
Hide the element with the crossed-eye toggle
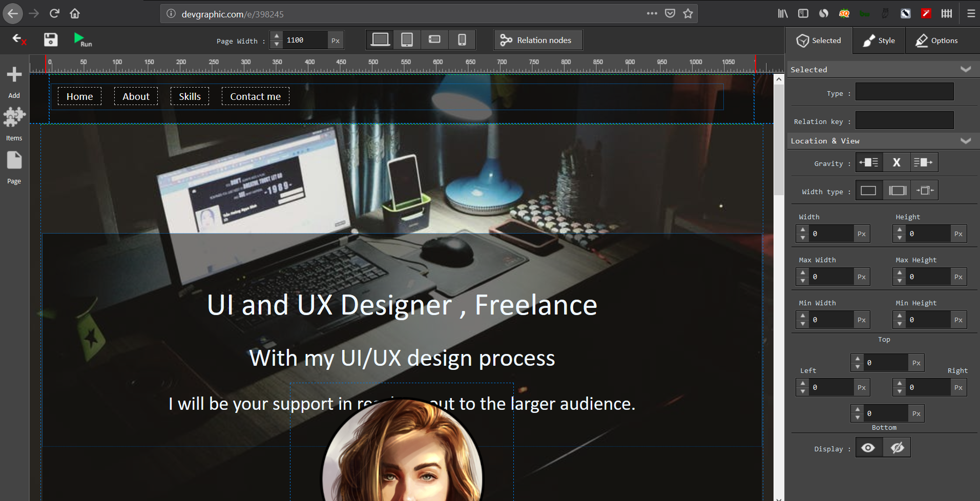point(896,447)
